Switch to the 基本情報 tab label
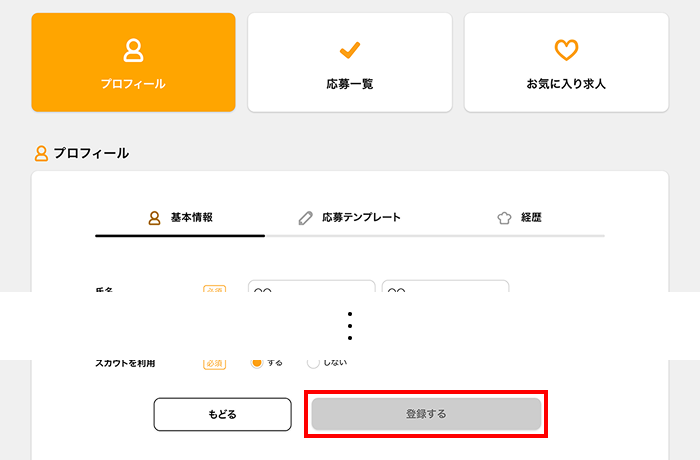This screenshot has height=460, width=700. coord(191,217)
